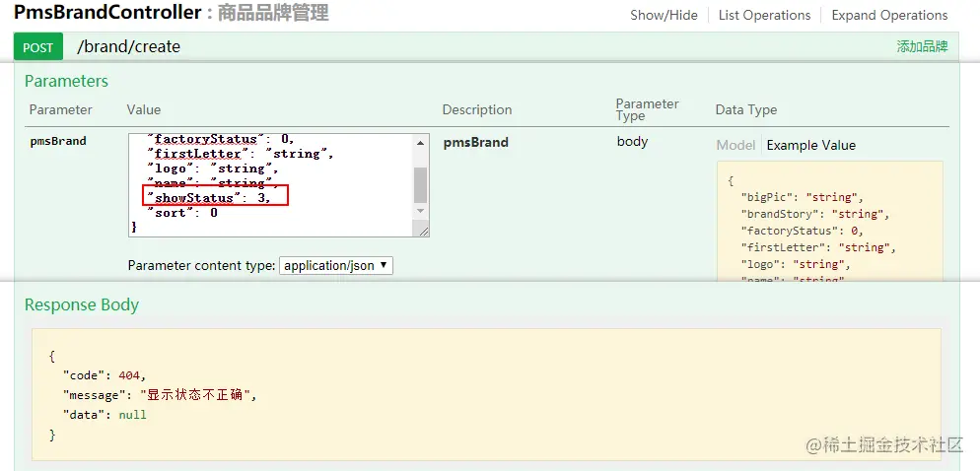Click the PmsBrandController heading
Image resolution: width=980 pixels, height=471 pixels.
pyautogui.click(x=107, y=12)
